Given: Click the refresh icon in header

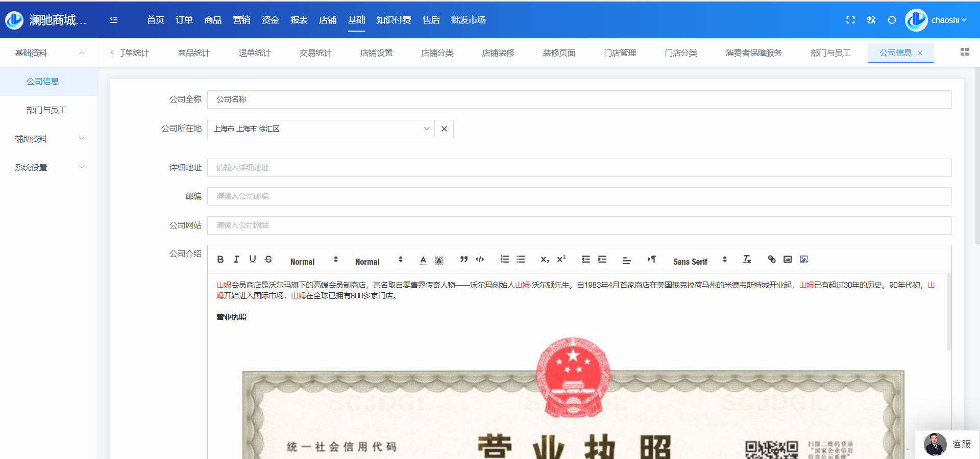Looking at the screenshot, I should pyautogui.click(x=892, y=20).
